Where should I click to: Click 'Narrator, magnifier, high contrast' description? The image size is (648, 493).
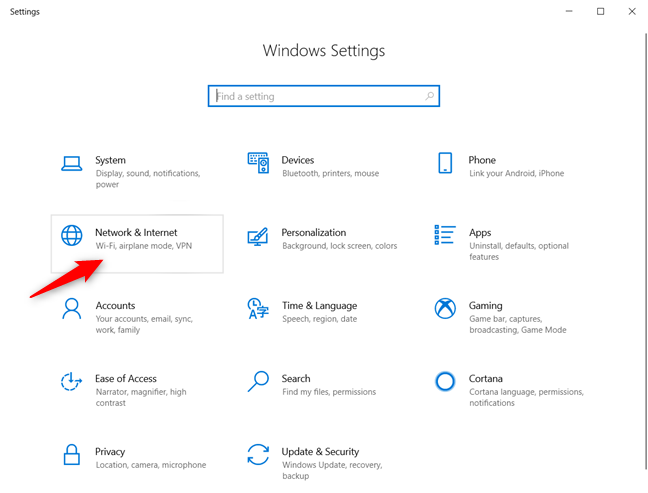141,397
